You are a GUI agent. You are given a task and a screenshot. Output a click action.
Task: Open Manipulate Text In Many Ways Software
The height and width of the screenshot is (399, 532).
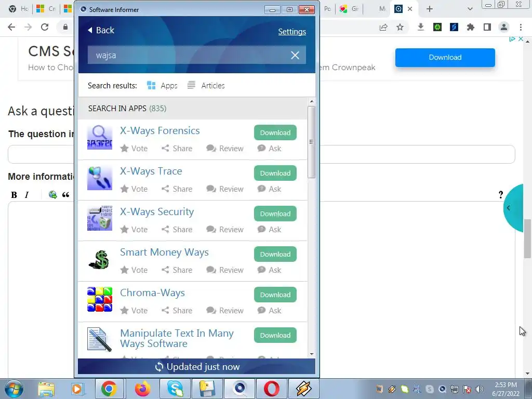click(177, 338)
